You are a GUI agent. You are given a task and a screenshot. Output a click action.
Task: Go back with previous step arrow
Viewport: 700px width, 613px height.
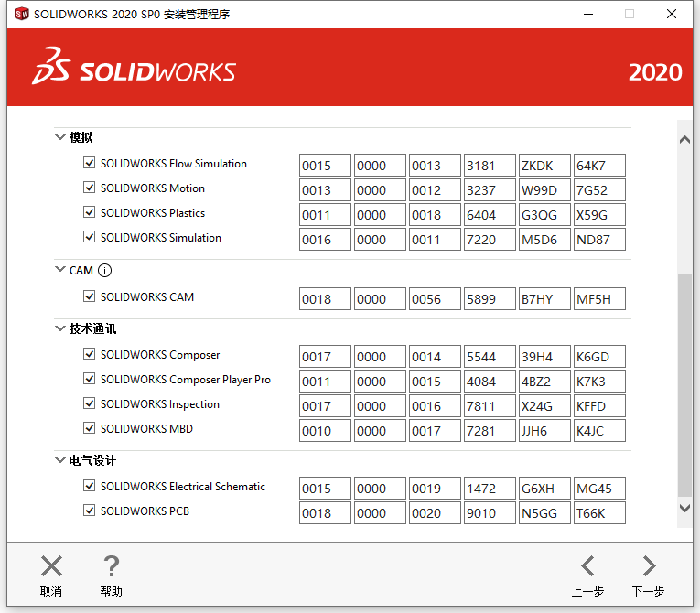point(587,566)
